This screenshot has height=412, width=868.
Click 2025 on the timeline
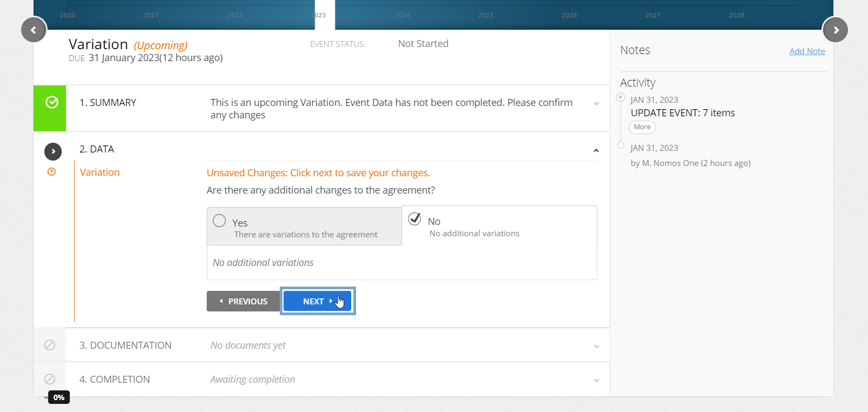click(485, 15)
